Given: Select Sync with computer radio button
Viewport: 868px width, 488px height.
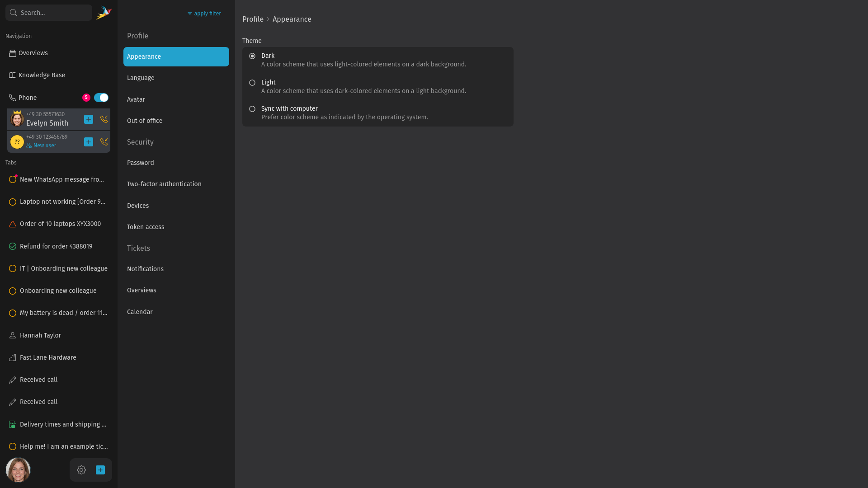Looking at the screenshot, I should [252, 109].
